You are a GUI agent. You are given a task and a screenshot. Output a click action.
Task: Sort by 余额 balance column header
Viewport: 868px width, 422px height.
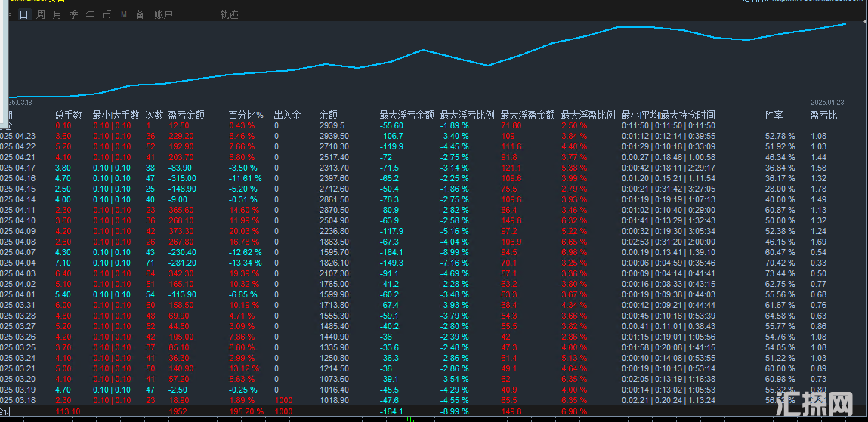coord(329,115)
